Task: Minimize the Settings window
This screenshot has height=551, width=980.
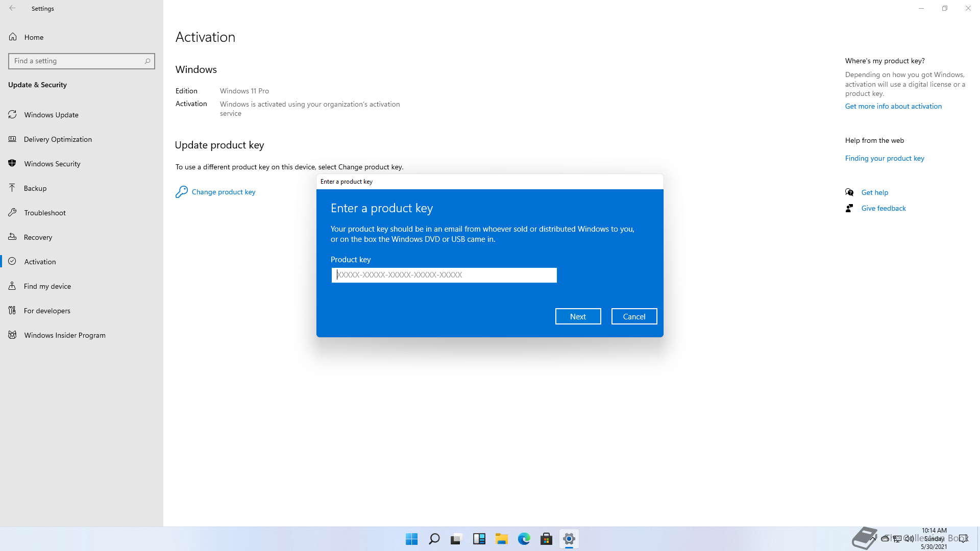Action: pos(921,8)
